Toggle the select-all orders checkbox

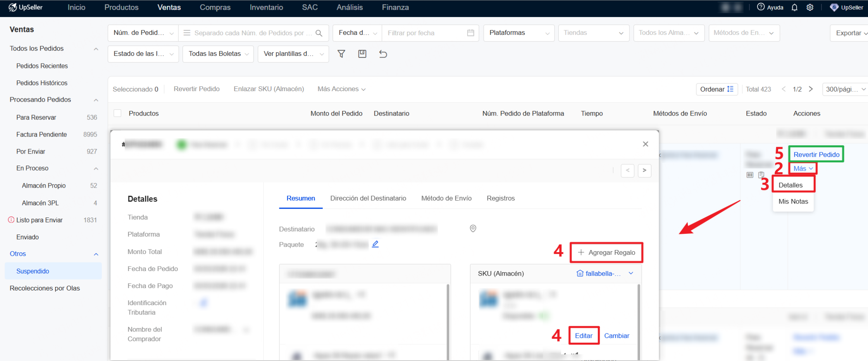[117, 113]
